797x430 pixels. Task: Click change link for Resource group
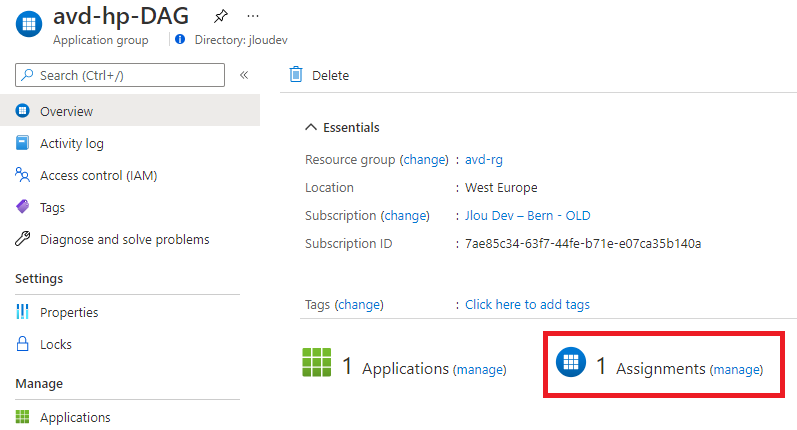coord(426,160)
